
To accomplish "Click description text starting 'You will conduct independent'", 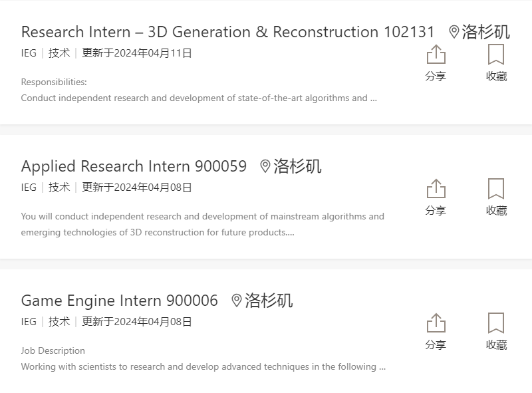I will [x=203, y=224].
